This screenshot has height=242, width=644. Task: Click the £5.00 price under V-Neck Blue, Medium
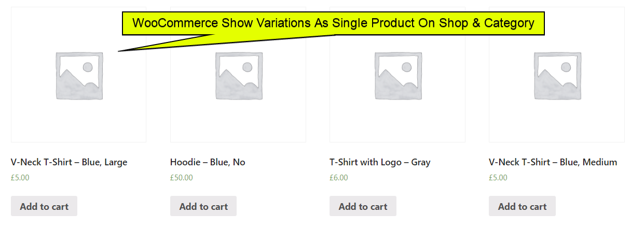[x=498, y=178]
